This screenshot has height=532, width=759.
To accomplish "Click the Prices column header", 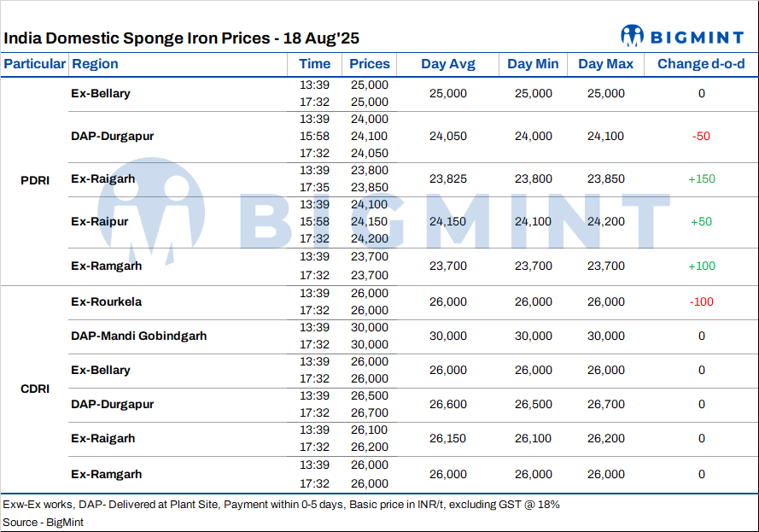I will [369, 64].
